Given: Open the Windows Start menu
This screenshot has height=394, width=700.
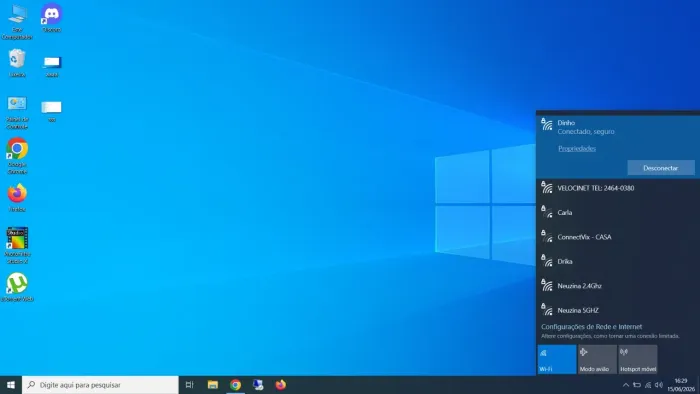Looking at the screenshot, I should coord(11,385).
